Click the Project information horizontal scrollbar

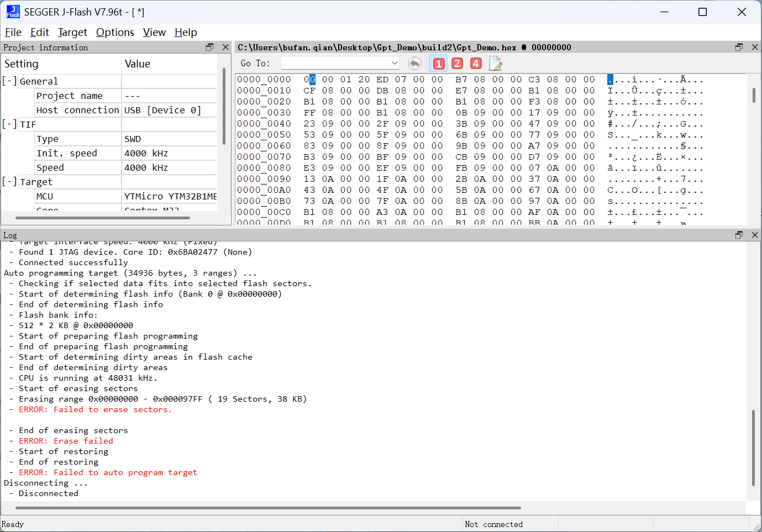103,218
